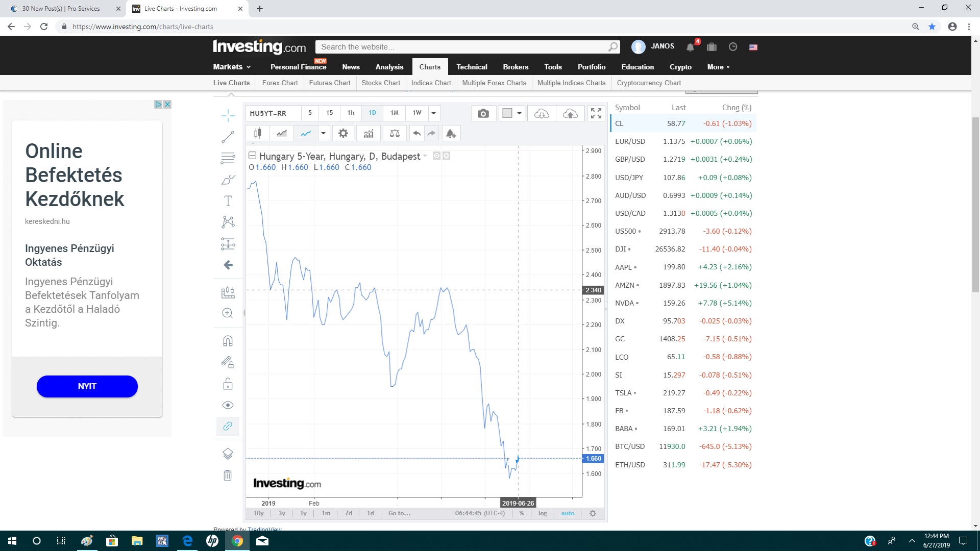Open chart properties gear in toolbar
Image resolution: width=980 pixels, height=551 pixels.
[344, 134]
